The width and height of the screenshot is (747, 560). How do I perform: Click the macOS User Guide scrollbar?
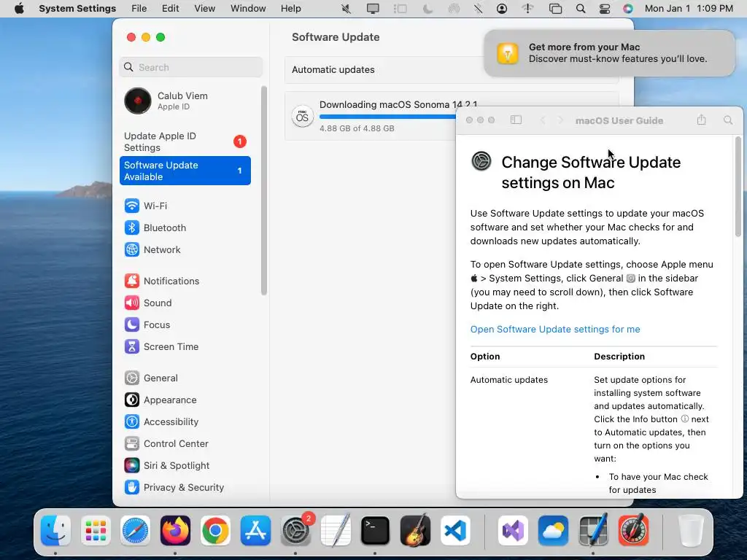(738, 187)
